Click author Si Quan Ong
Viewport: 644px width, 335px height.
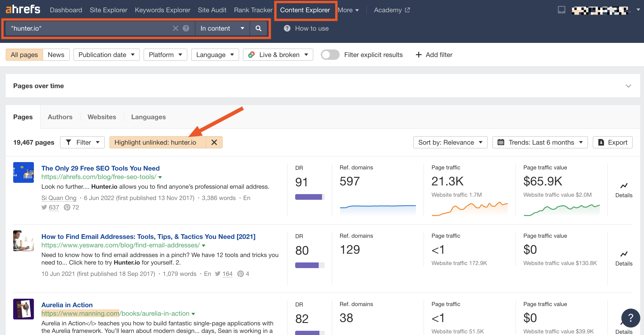pyautogui.click(x=59, y=198)
